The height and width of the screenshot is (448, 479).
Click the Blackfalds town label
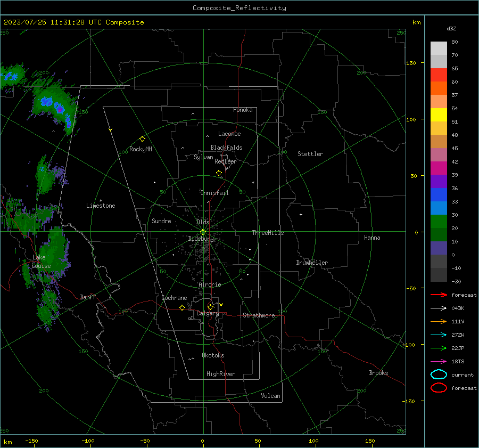[x=226, y=148]
